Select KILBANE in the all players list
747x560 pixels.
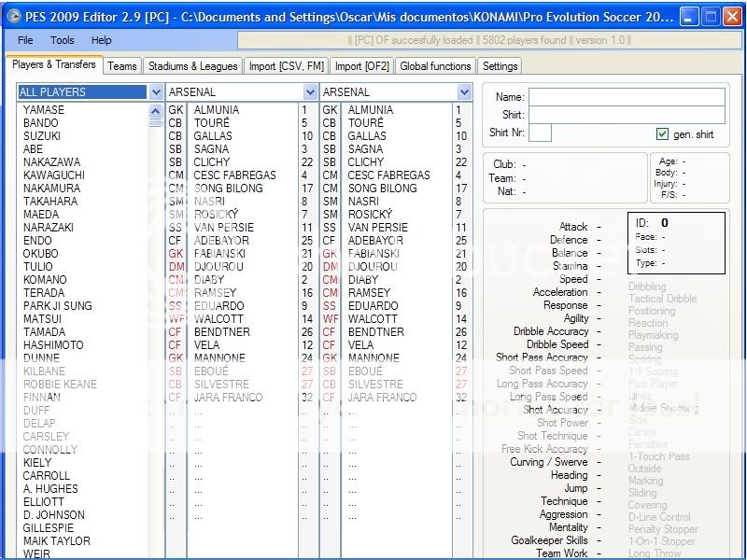(44, 371)
